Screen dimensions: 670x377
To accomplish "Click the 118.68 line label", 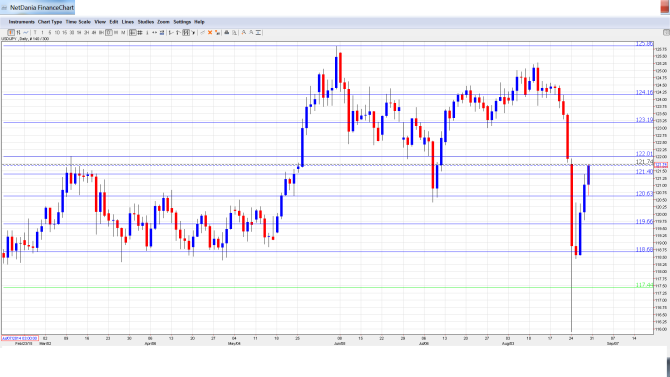I will click(x=644, y=250).
